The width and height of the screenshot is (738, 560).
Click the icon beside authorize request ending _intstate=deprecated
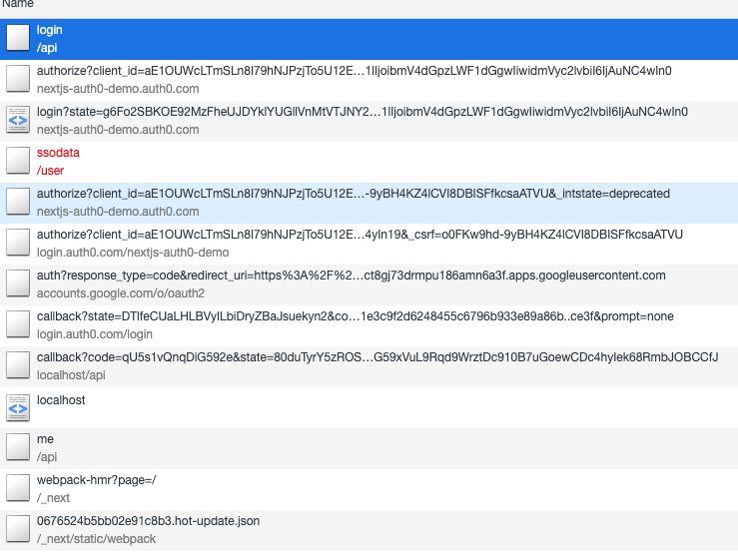click(x=18, y=202)
